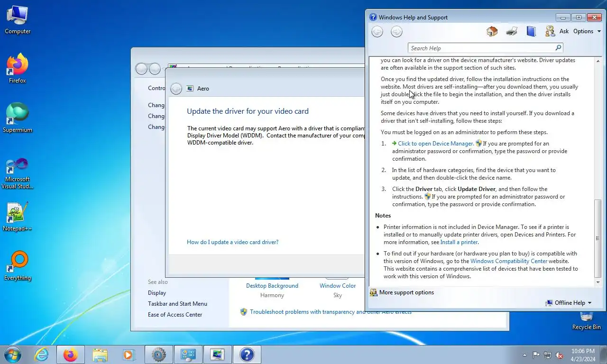Select the Supermium desktop shortcut

point(18,118)
